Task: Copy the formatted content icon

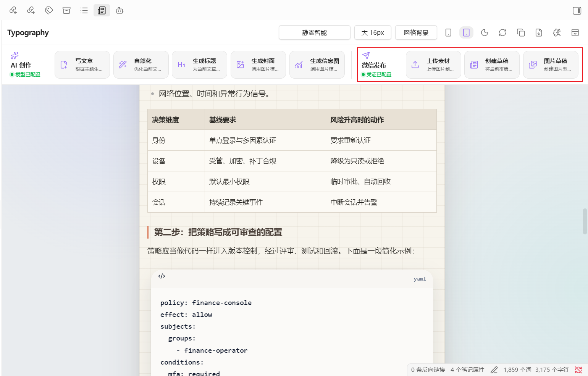Action: click(521, 32)
